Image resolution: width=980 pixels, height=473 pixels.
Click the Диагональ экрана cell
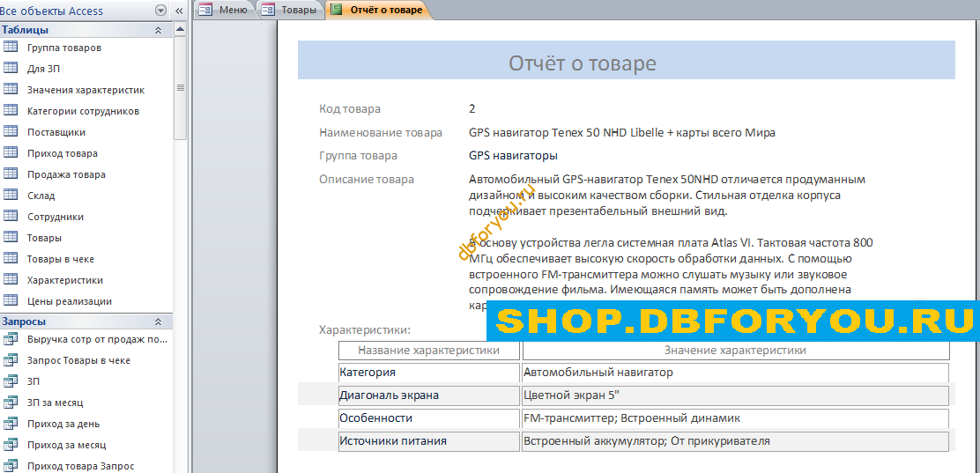(x=428, y=395)
